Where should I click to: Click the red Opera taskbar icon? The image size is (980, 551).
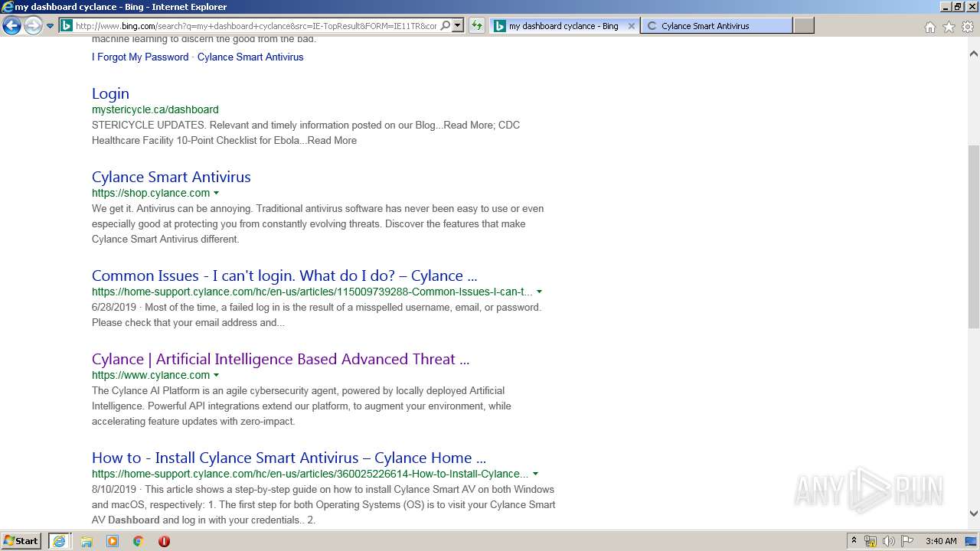164,541
